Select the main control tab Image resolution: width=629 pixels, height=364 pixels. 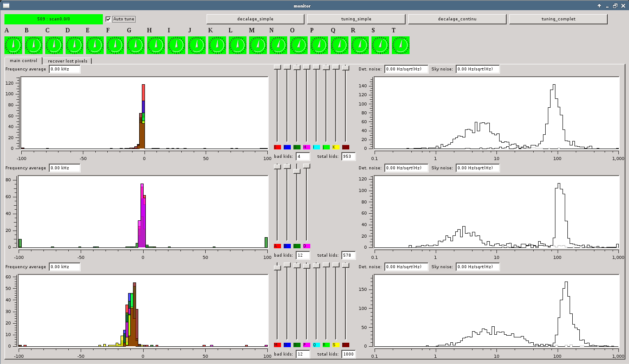click(x=23, y=60)
